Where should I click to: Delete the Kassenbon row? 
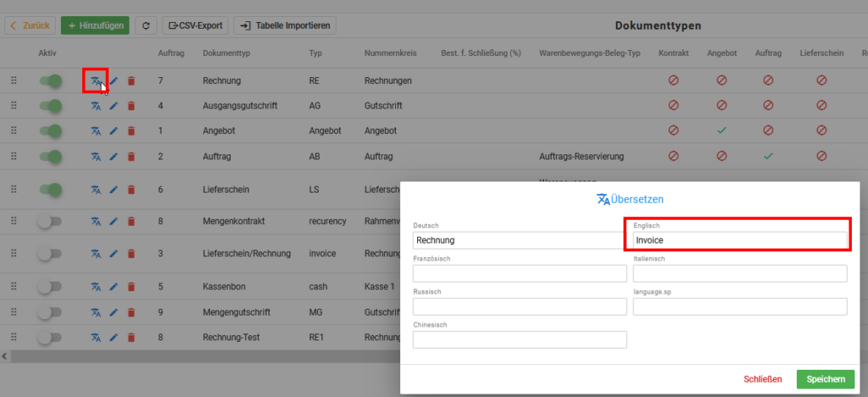coord(131,287)
